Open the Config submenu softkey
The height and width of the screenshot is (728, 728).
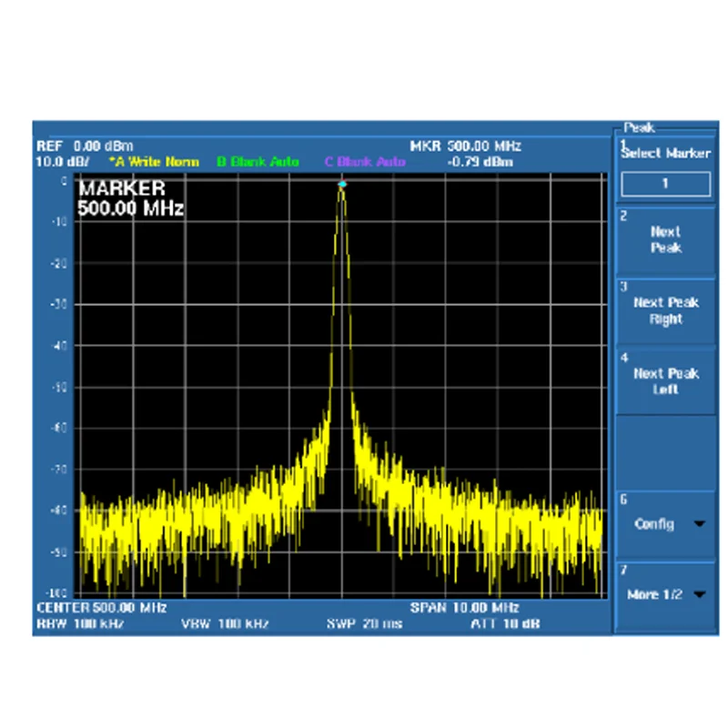665,524
